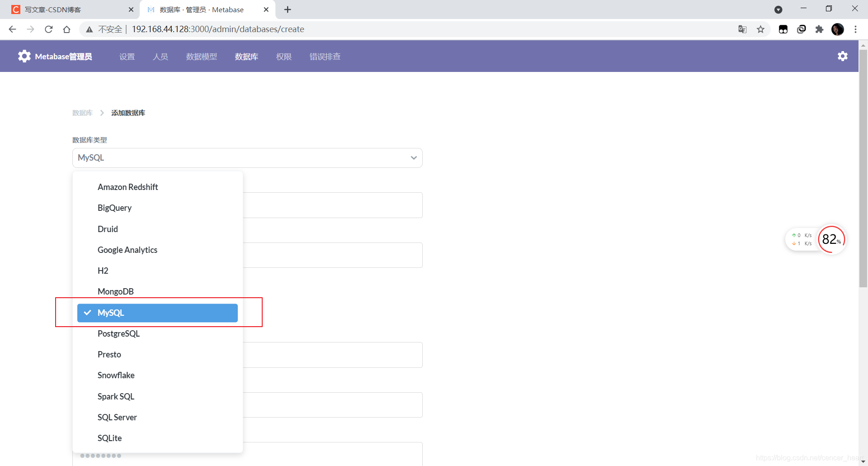Image resolution: width=868 pixels, height=466 pixels.
Task: Open the settings gear at top right
Action: point(843,56)
